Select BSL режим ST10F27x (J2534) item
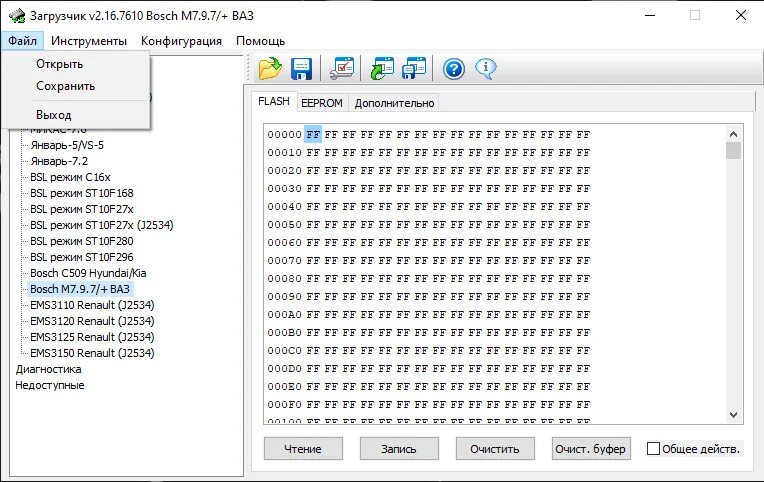 click(101, 225)
